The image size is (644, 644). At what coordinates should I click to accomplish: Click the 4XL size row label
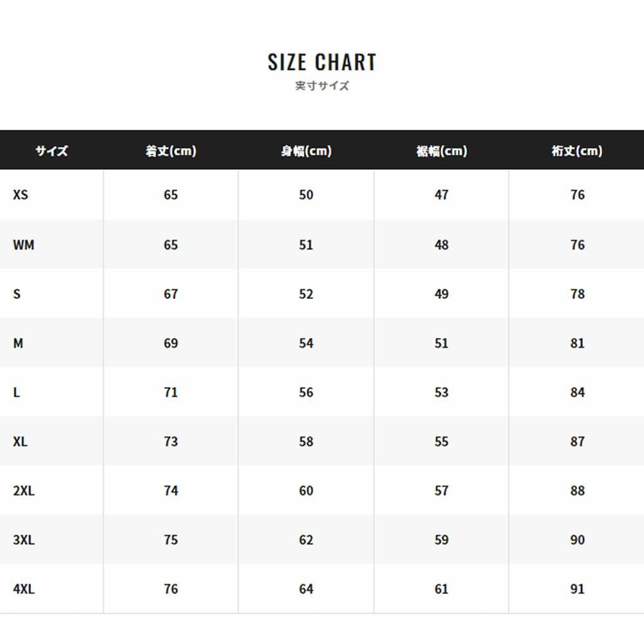click(24, 589)
